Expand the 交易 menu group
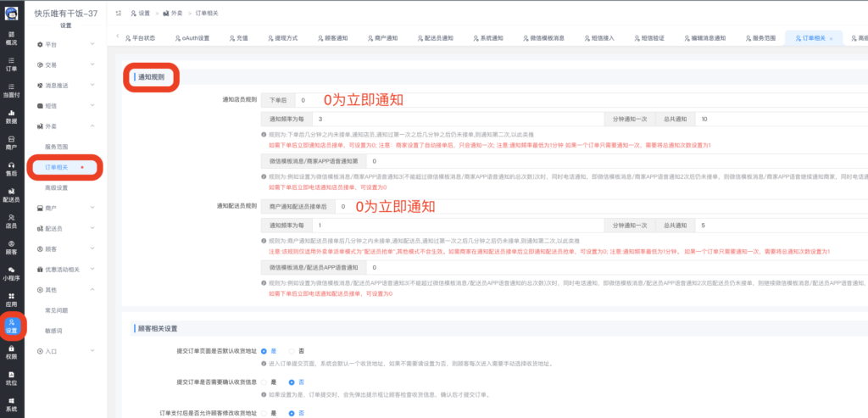This screenshot has width=868, height=418. pyautogui.click(x=66, y=64)
